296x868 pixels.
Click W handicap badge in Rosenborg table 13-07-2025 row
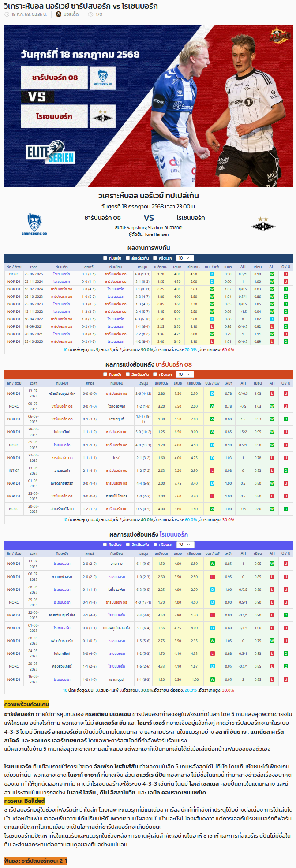click(x=272, y=564)
